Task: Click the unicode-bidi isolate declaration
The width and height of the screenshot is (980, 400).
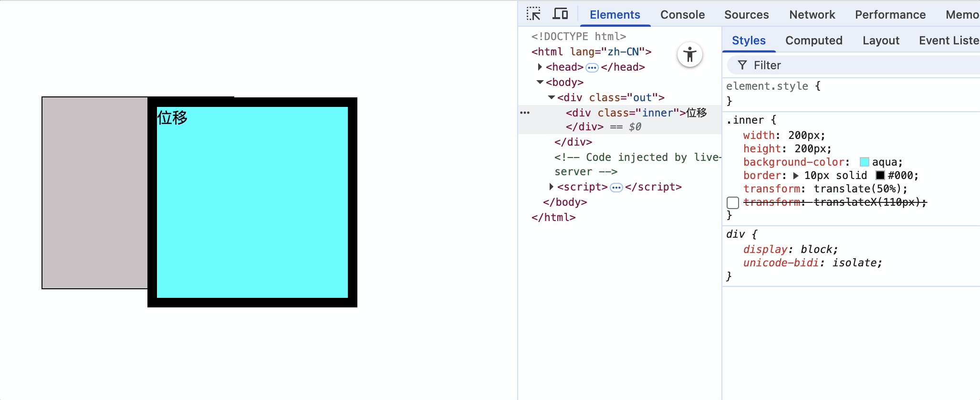Action: click(x=813, y=263)
